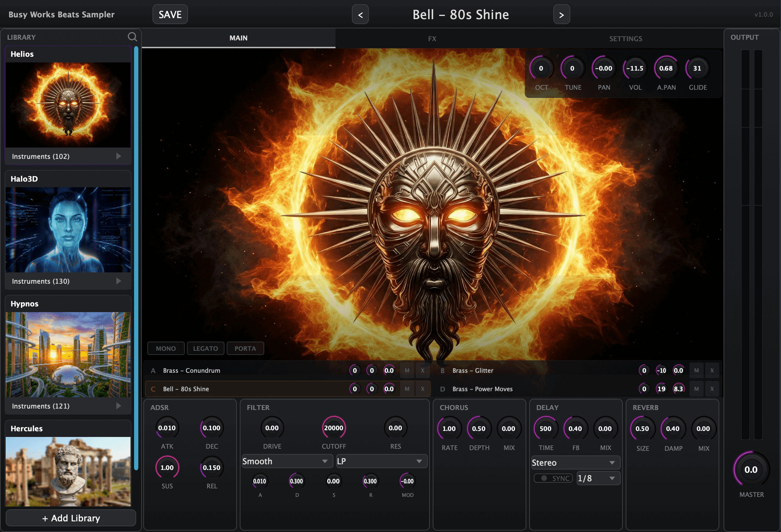Mute layer D Brass – Power Moves

pos(696,389)
